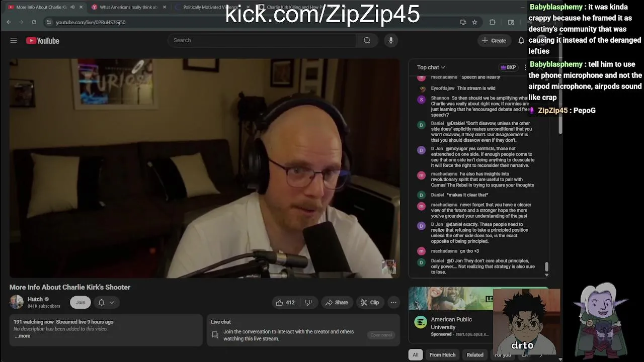Close the 'Politically Motivated Violence' tab
644x362 pixels.
coord(248,7)
